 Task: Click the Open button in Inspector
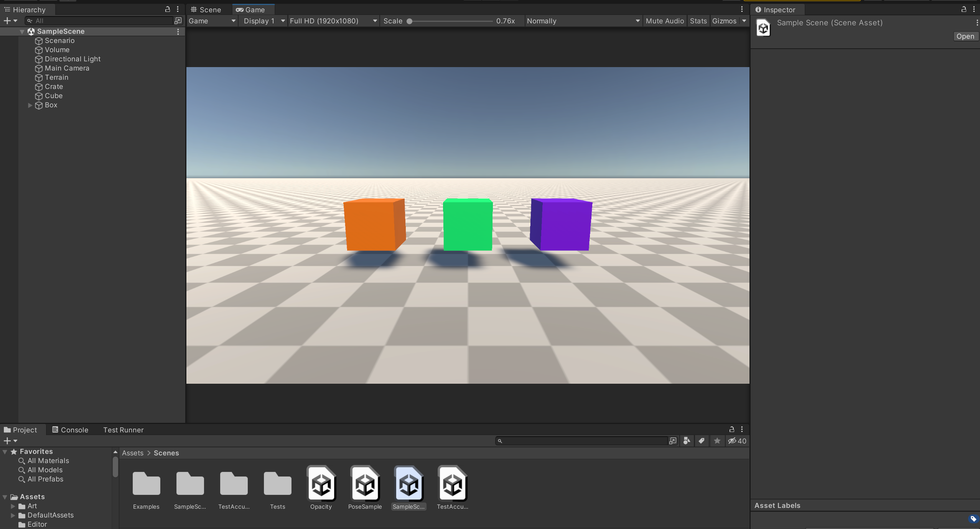coord(965,36)
